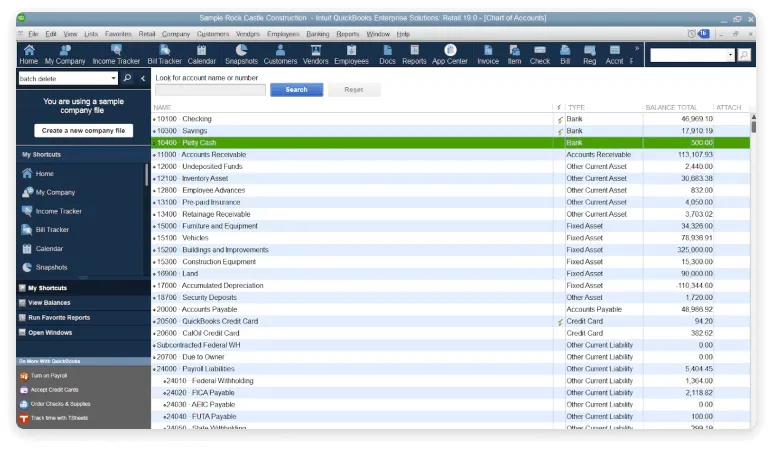This screenshot has height=449, width=772.
Task: Open Home in My Shortcuts sidebar
Action: pyautogui.click(x=44, y=173)
